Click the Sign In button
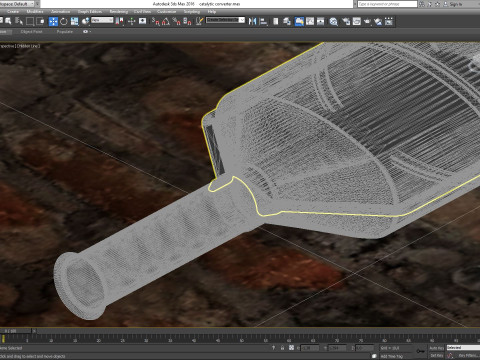The width and height of the screenshot is (480, 360). (456, 4)
